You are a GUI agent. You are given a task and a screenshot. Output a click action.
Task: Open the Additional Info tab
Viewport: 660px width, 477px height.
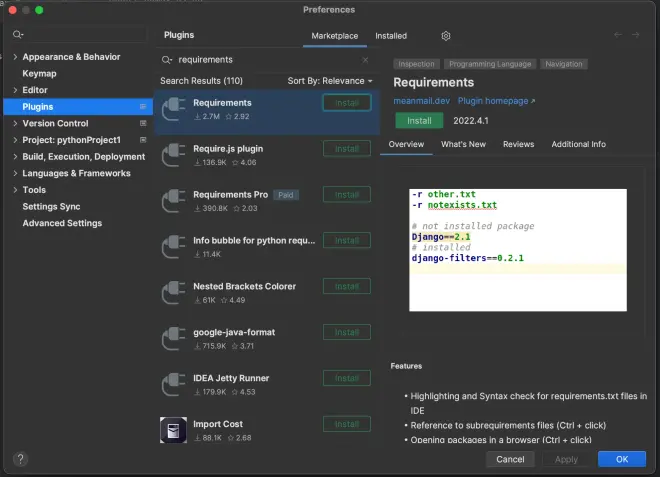[x=578, y=144]
